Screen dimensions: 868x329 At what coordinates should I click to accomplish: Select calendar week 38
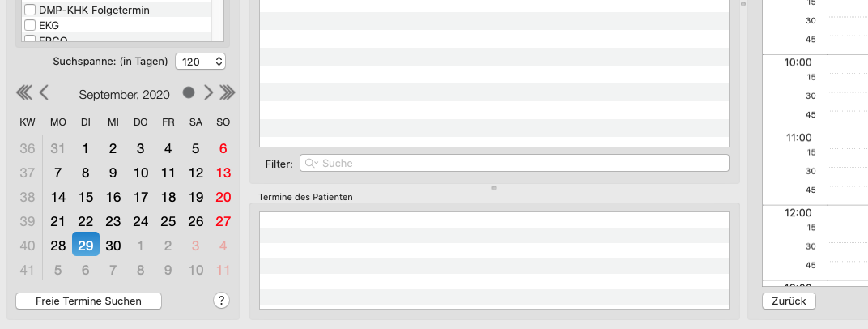[x=28, y=197]
